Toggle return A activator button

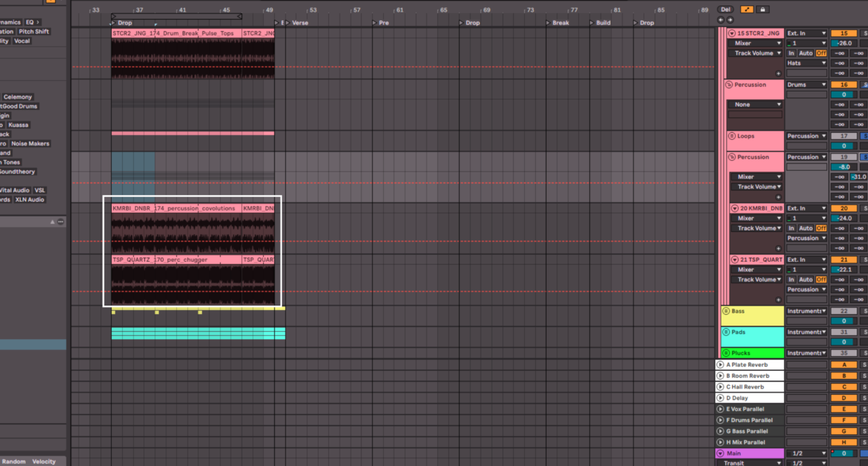tap(844, 365)
